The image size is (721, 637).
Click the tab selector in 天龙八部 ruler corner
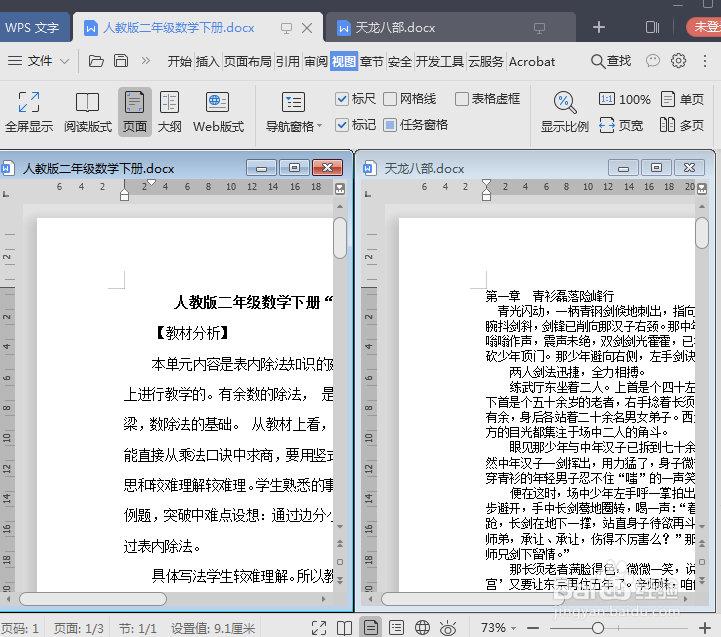(367, 195)
